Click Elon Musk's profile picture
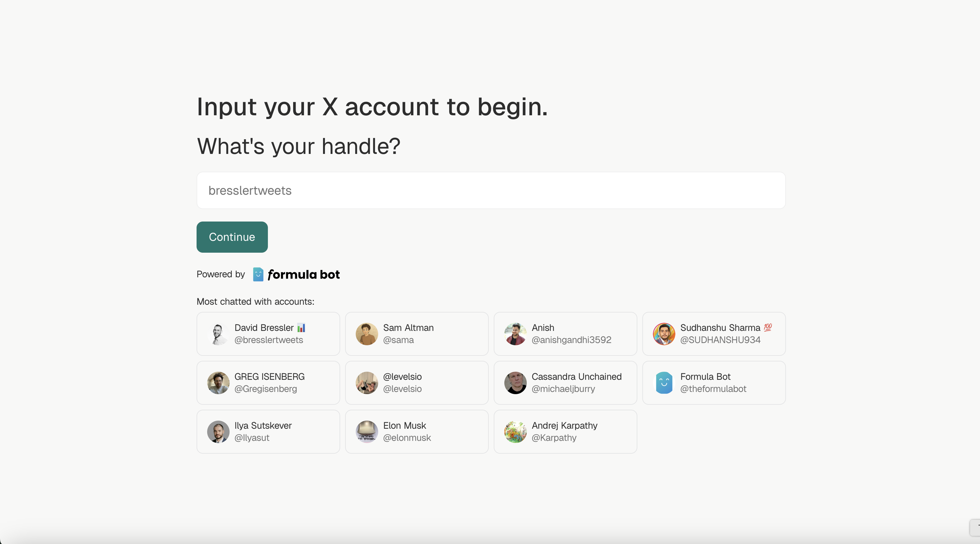This screenshot has height=544, width=980. click(x=367, y=432)
